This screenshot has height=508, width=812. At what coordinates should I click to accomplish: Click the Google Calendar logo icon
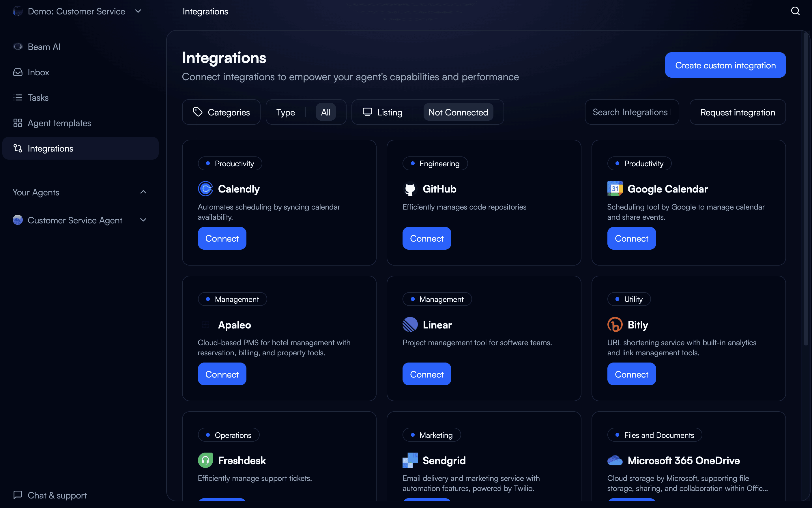tap(615, 189)
